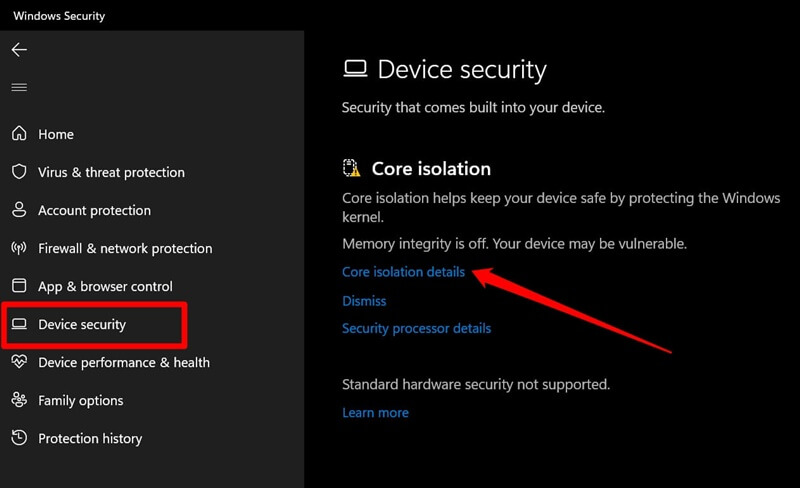Dismiss the Core isolation warning
Screen dimensions: 800x488
pyautogui.click(x=364, y=300)
